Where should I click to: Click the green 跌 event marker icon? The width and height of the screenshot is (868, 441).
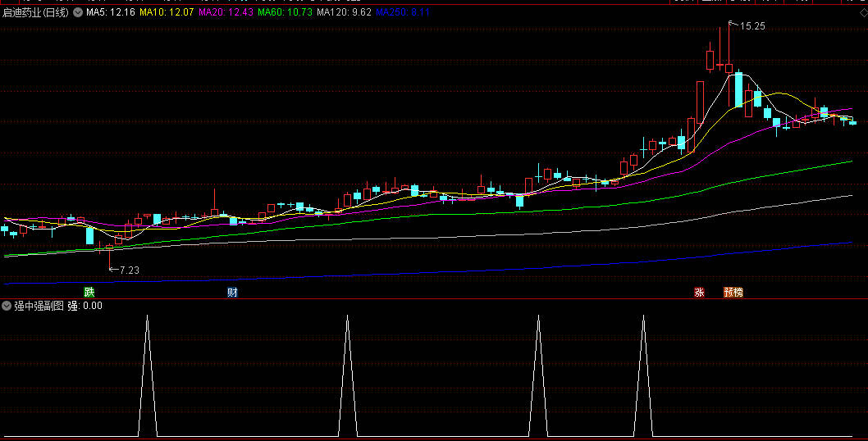[x=89, y=292]
